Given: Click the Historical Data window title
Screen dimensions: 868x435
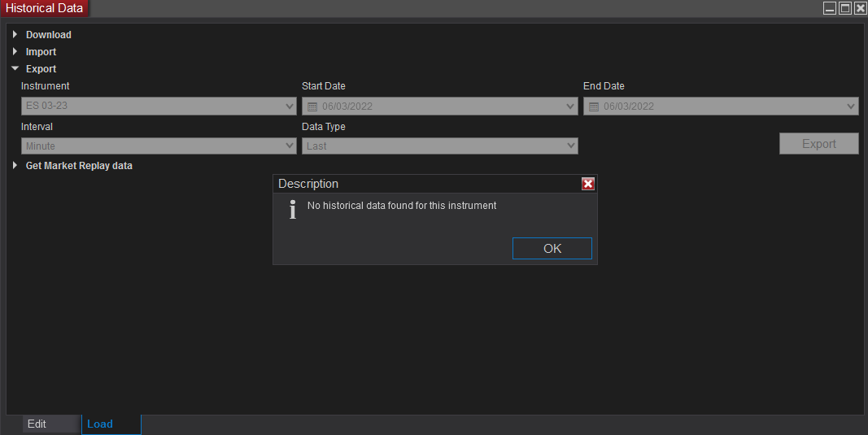Looking at the screenshot, I should (45, 8).
